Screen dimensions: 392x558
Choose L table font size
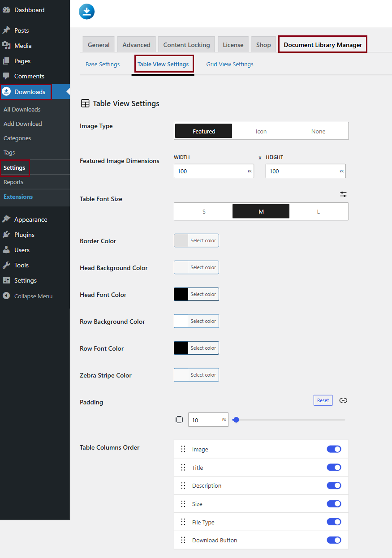point(319,211)
